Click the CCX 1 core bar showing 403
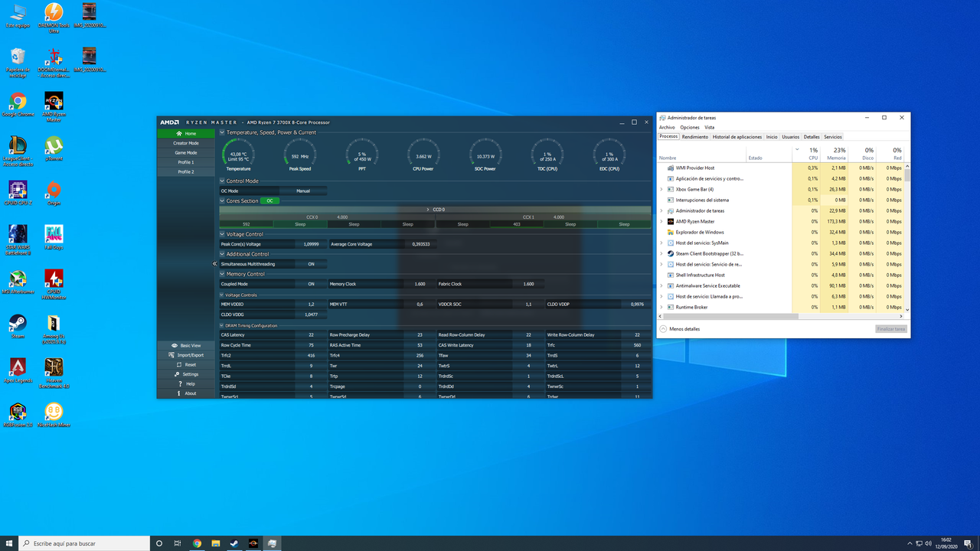The height and width of the screenshot is (551, 980). pos(517,224)
